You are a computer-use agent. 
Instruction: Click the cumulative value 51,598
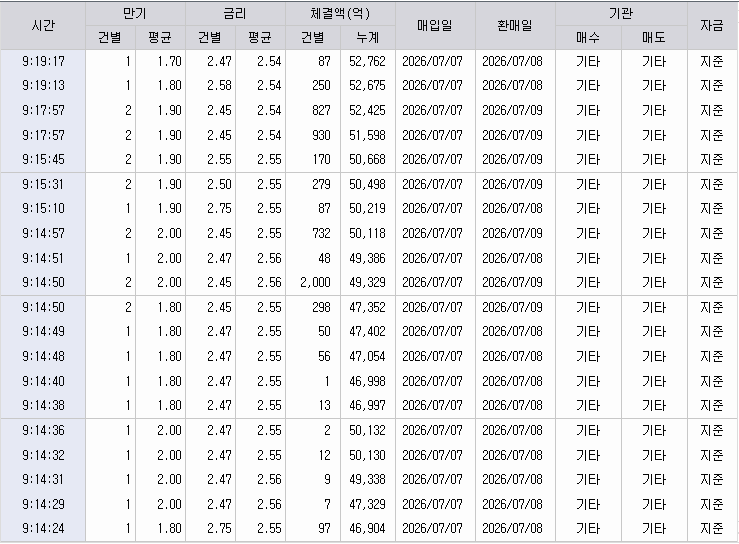[x=367, y=135]
